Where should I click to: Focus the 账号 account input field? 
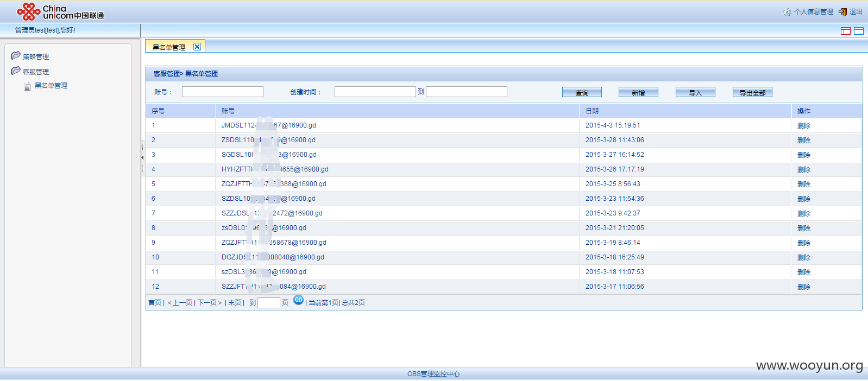tap(222, 92)
